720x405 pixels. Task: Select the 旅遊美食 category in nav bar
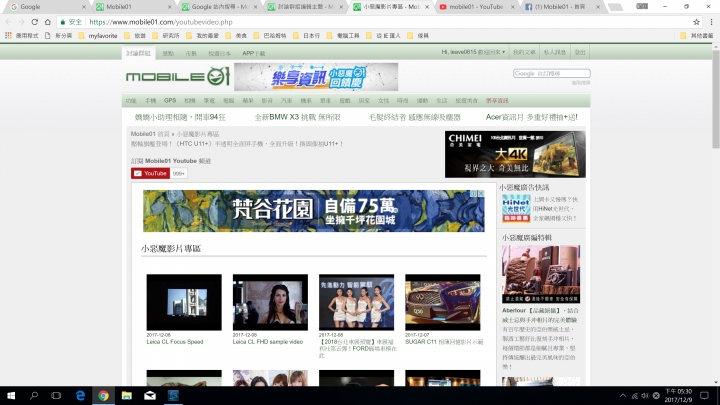467,101
